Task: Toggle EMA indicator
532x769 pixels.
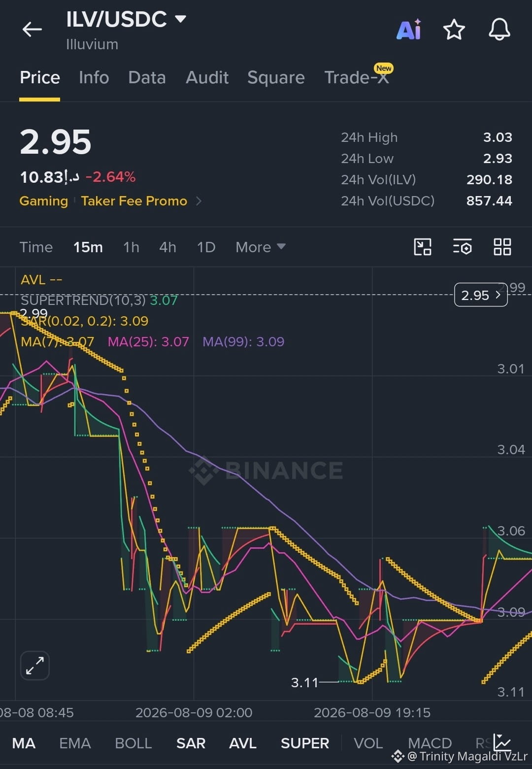Action: point(75,743)
